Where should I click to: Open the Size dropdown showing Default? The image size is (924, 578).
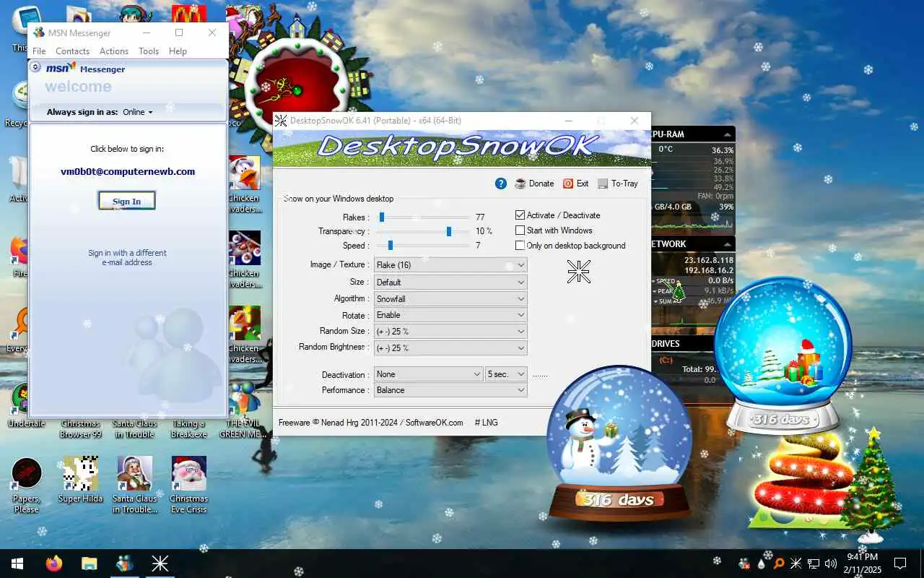coord(450,282)
